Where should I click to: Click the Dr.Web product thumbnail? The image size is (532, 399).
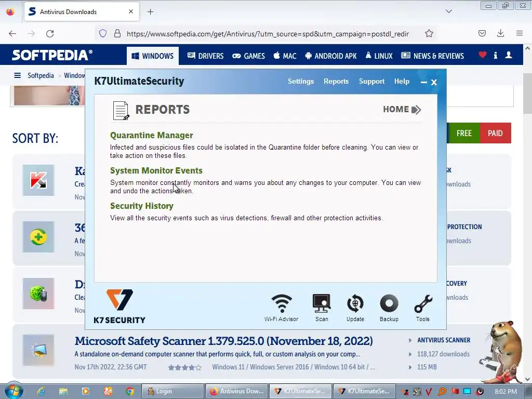[x=38, y=294]
